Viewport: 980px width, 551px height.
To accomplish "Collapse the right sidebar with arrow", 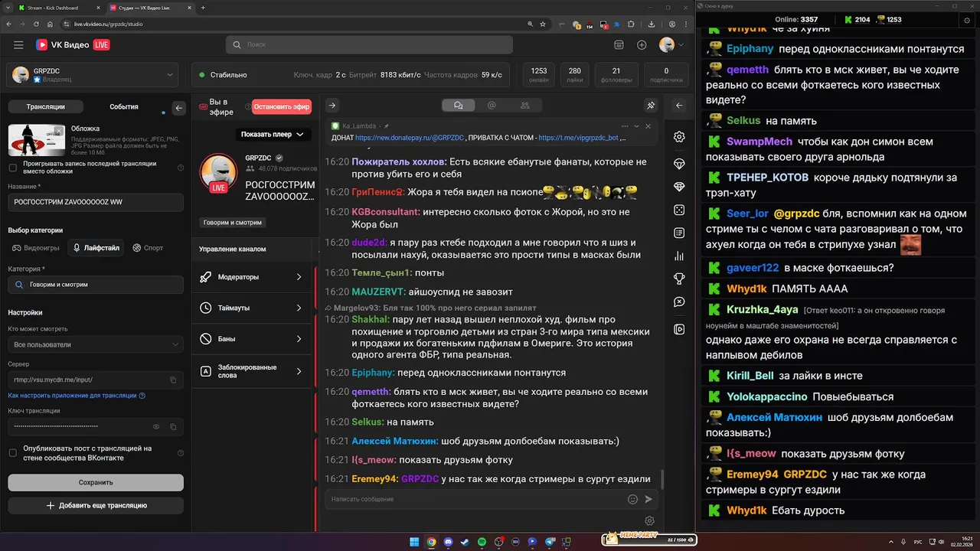I will [x=679, y=106].
